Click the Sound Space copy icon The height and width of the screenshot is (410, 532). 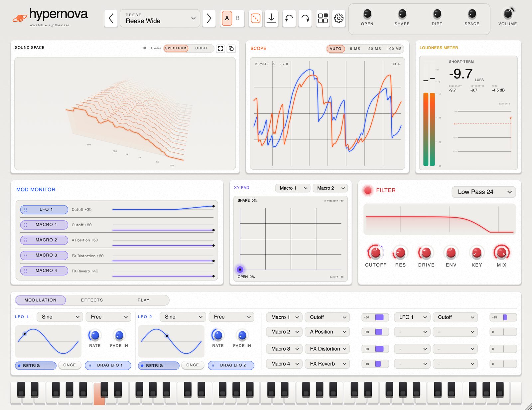tap(231, 49)
